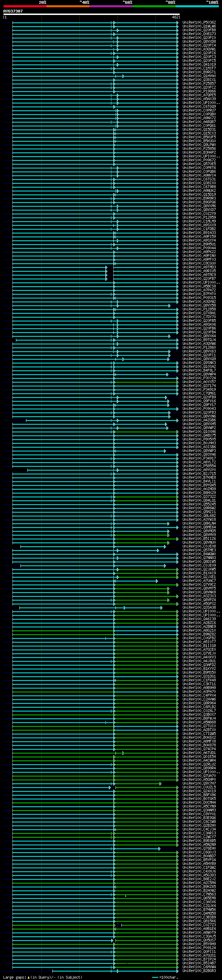Select hit UniRef100_A7QPE5
This screenshot has height=980, width=222.
click(x=199, y=95)
